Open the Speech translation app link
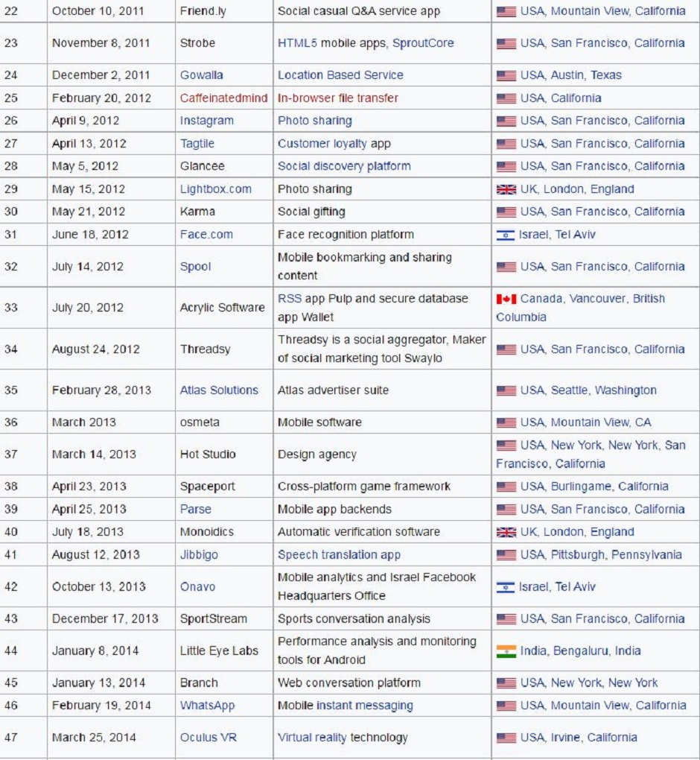Screen dimensions: 700x760 pyautogui.click(x=339, y=555)
